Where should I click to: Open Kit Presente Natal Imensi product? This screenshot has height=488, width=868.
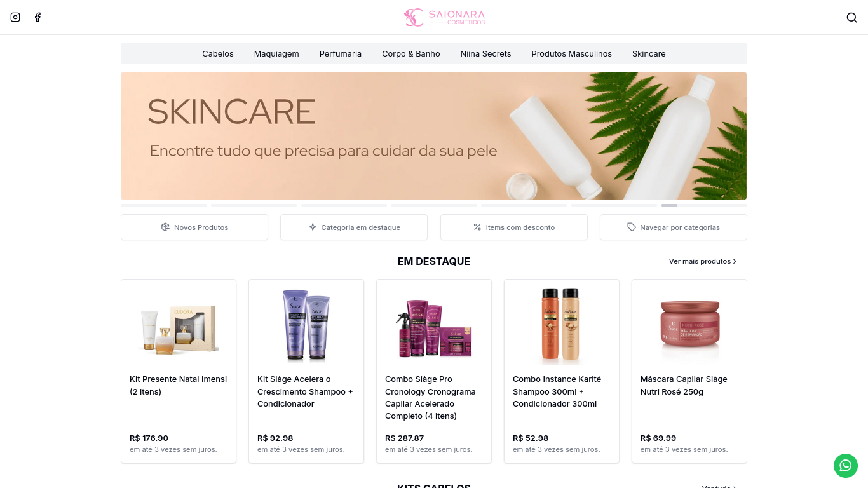pos(179,371)
